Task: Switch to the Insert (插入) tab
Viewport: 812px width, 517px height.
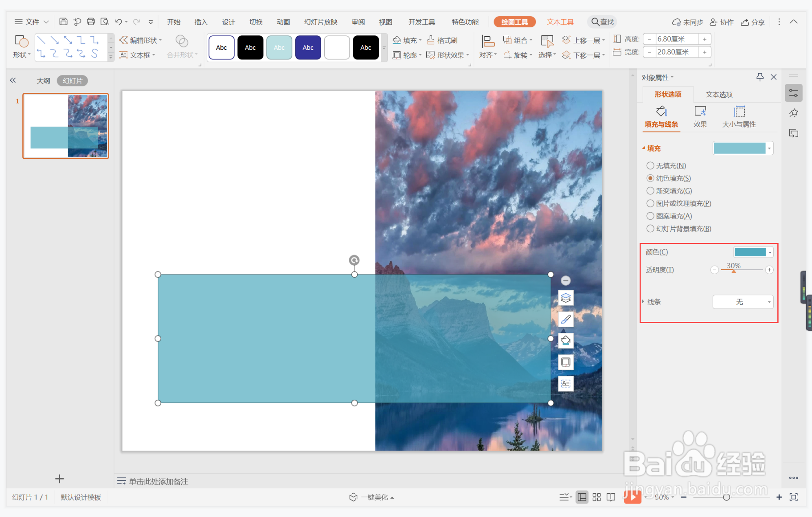Action: click(x=201, y=22)
